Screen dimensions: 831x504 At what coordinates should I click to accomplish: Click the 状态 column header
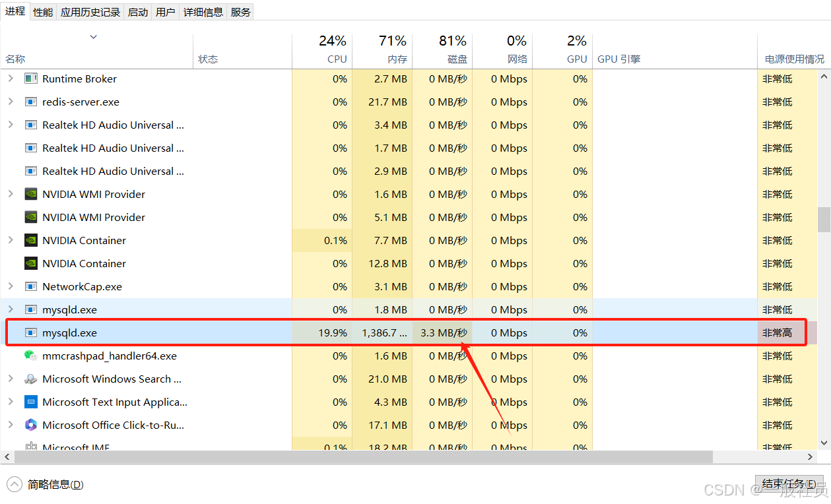(242, 50)
